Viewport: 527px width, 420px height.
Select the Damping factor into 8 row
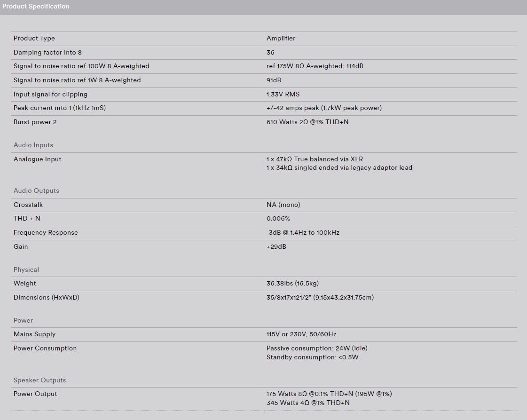click(x=264, y=53)
